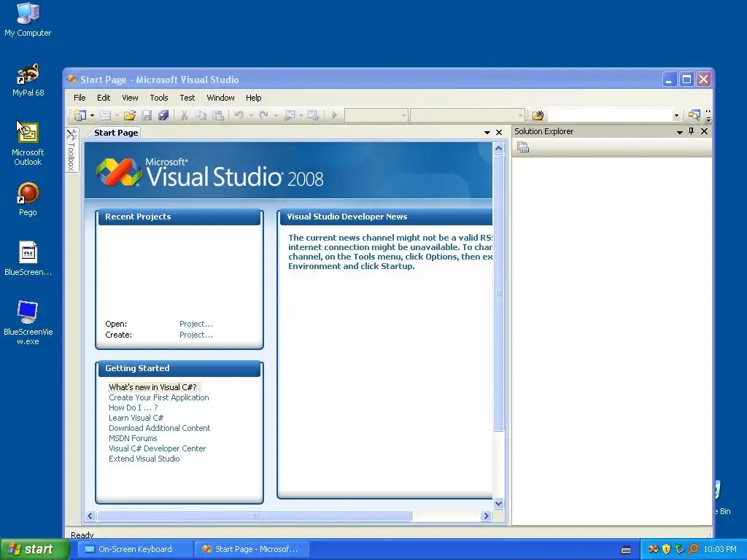Click Start Page vertical scrollbar down arrow
This screenshot has width=747, height=560.
pos(498,503)
